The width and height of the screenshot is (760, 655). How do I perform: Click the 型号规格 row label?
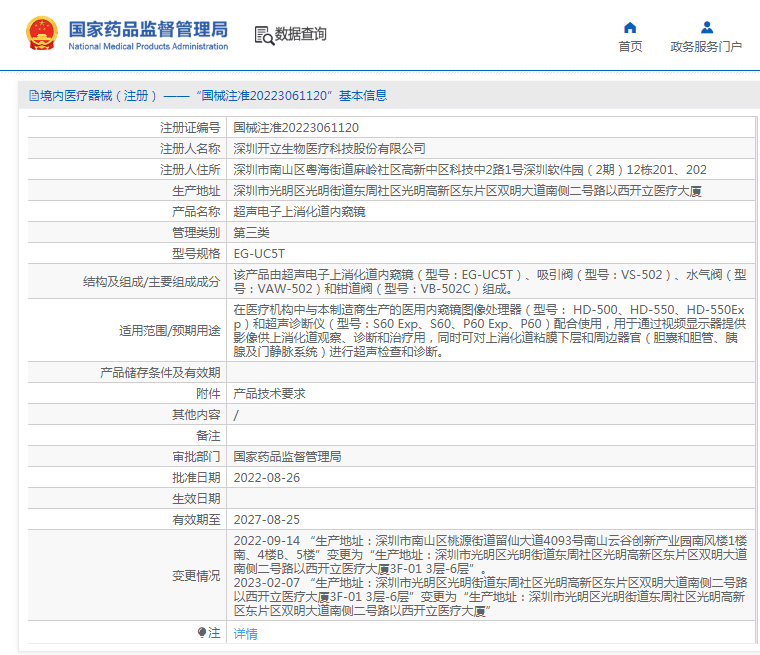[x=196, y=254]
